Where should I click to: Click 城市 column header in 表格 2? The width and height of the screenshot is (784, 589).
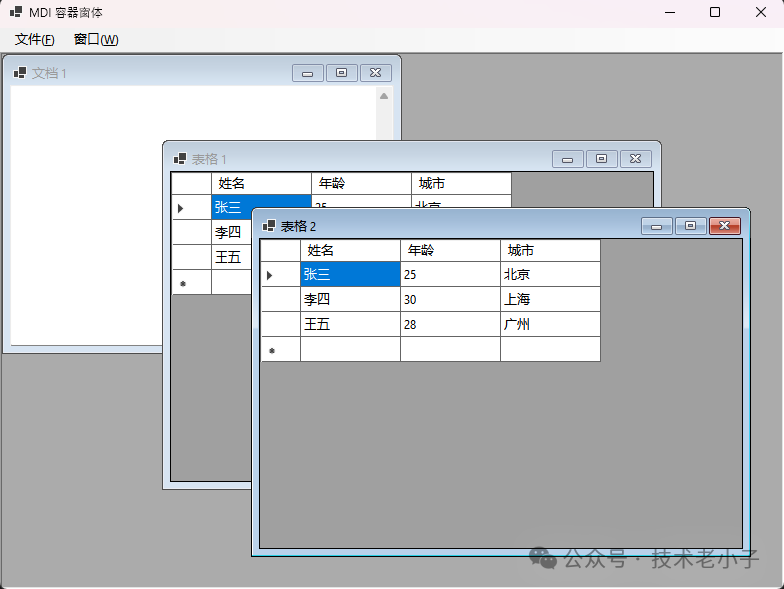coord(550,250)
